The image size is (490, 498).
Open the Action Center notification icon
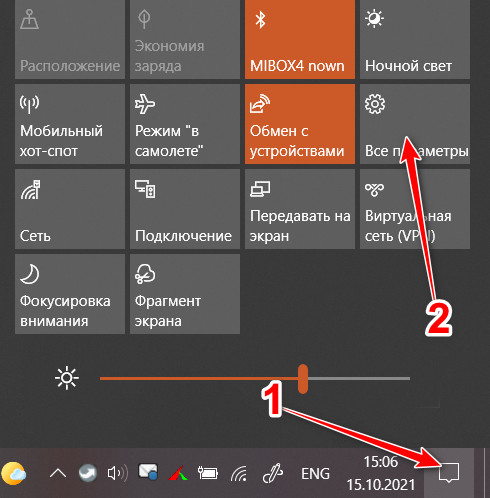(449, 473)
